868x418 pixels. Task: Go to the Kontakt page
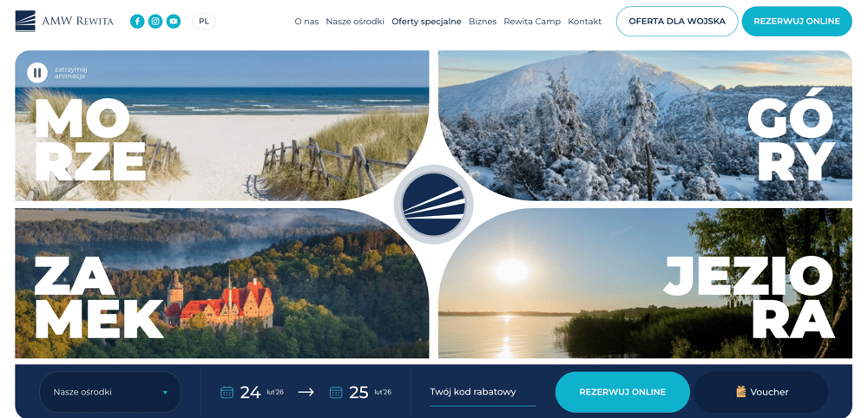[584, 22]
